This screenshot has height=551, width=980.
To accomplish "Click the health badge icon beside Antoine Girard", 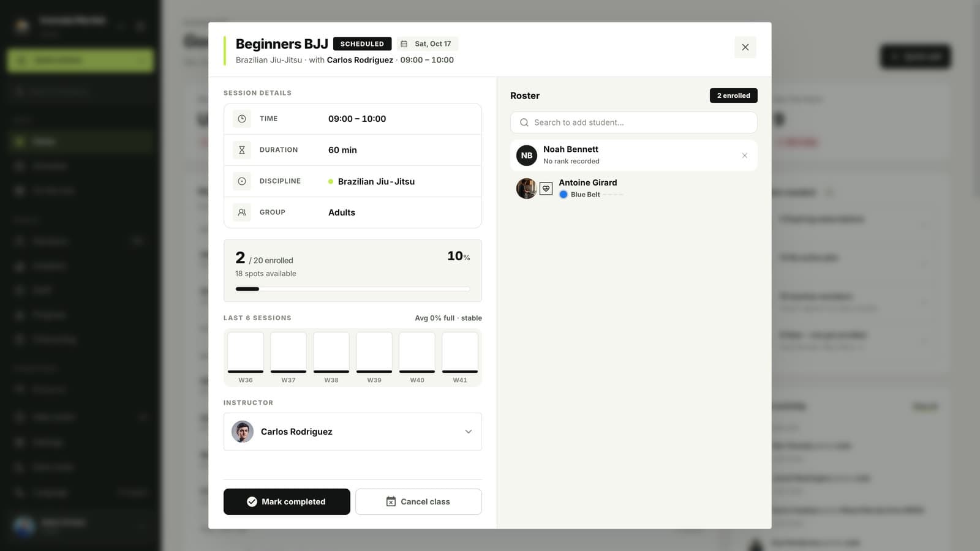I will [546, 189].
